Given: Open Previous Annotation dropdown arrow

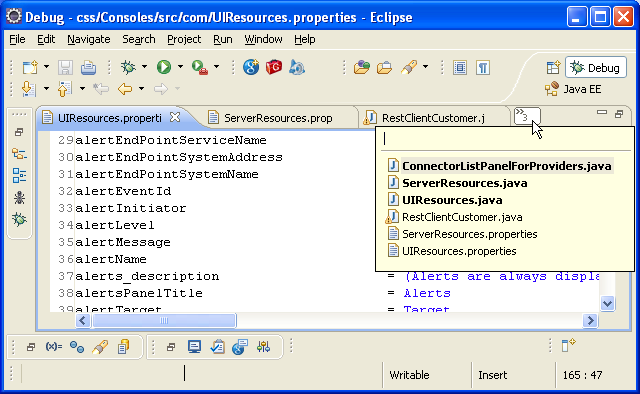Looking at the screenshot, I should pyautogui.click(x=82, y=89).
